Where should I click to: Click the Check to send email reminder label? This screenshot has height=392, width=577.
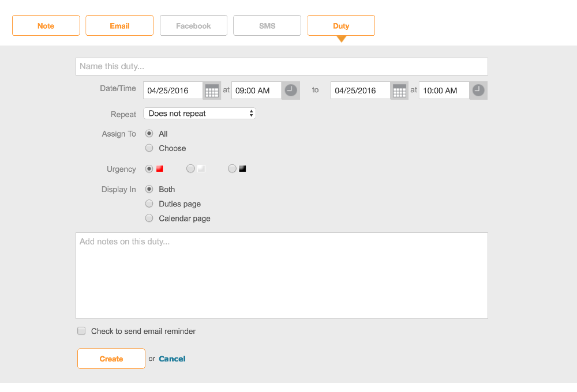tap(144, 331)
